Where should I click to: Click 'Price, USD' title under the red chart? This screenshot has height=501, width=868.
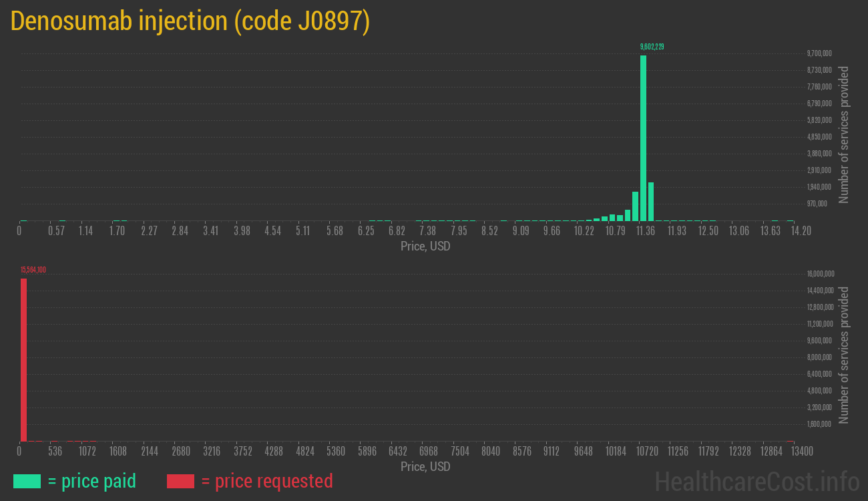[x=425, y=467]
